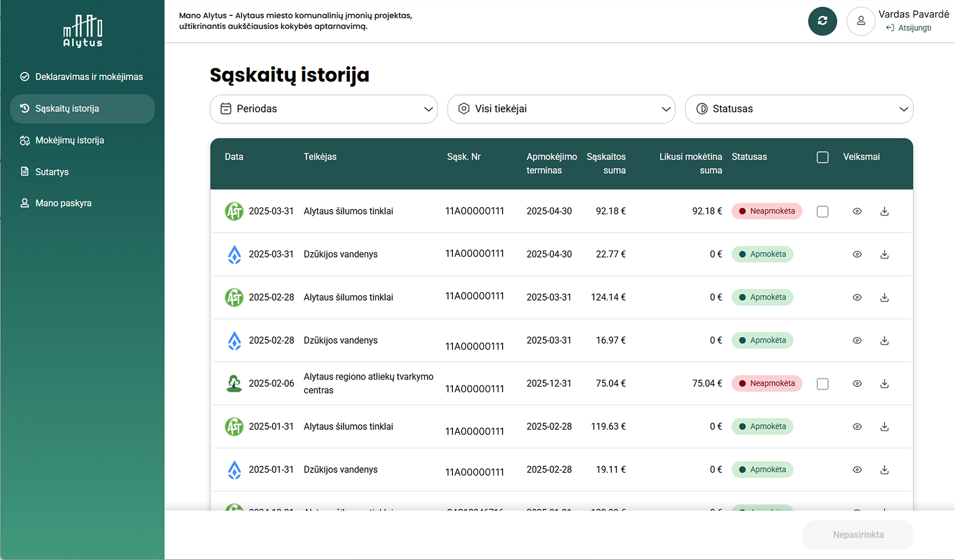Image resolution: width=955 pixels, height=560 pixels.
Task: Download the 119.63 € invoice from 2025-01-31
Action: tap(884, 427)
